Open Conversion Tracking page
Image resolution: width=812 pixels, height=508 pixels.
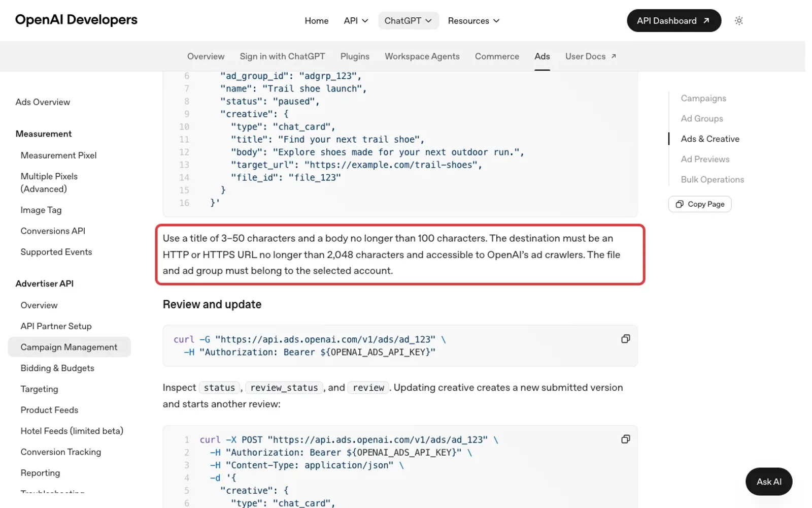(x=61, y=452)
